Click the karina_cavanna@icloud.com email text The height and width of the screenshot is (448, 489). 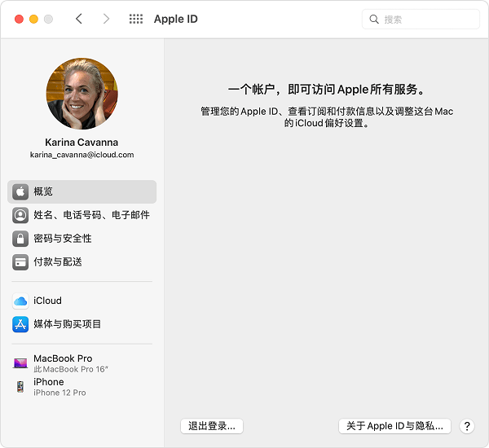point(82,155)
